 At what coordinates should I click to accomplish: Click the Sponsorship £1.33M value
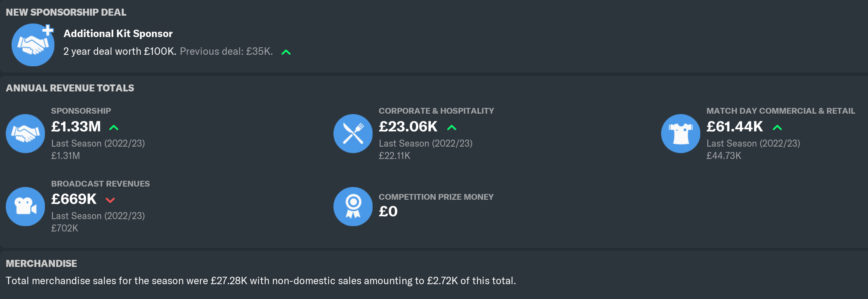76,127
